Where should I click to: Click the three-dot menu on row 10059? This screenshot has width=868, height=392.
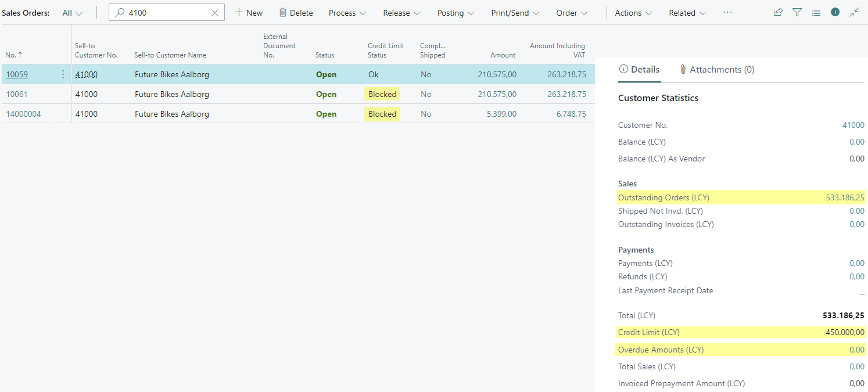(63, 74)
